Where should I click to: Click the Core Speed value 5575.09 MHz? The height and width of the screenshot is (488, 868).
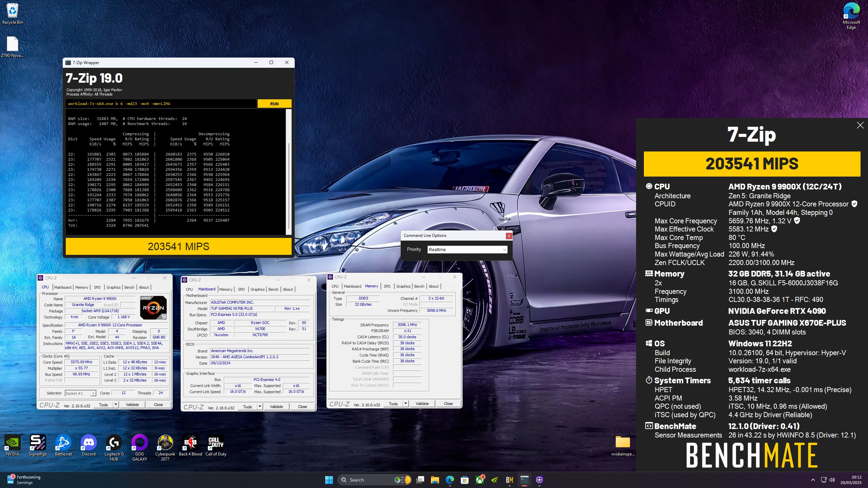[x=81, y=362]
